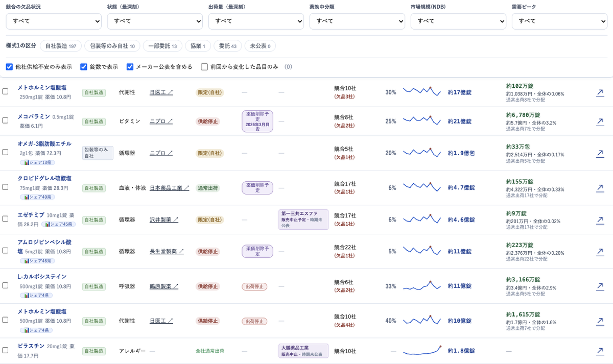View trend sparkline for L-カルボシステイン

click(421, 285)
